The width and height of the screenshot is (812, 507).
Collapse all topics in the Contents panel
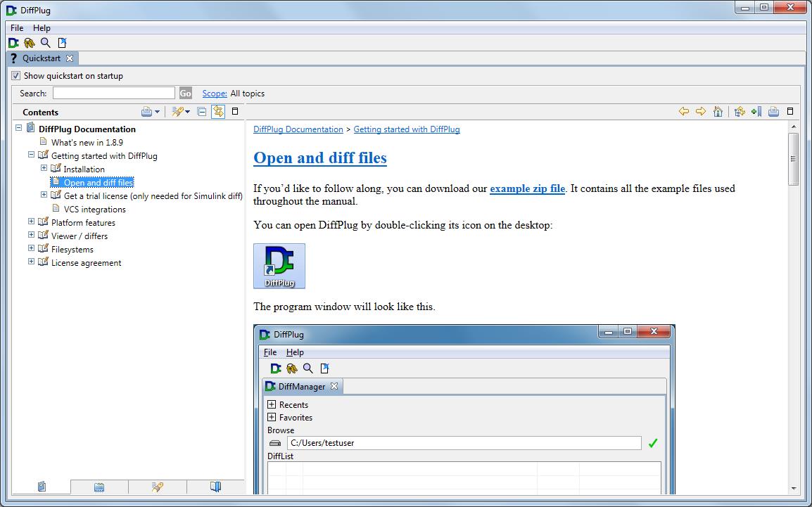tap(201, 111)
